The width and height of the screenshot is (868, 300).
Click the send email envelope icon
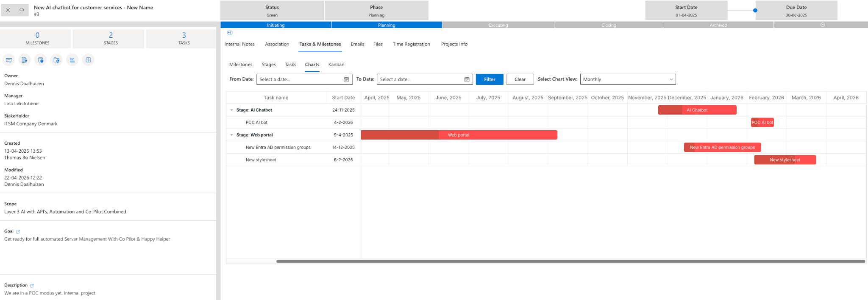tap(9, 60)
